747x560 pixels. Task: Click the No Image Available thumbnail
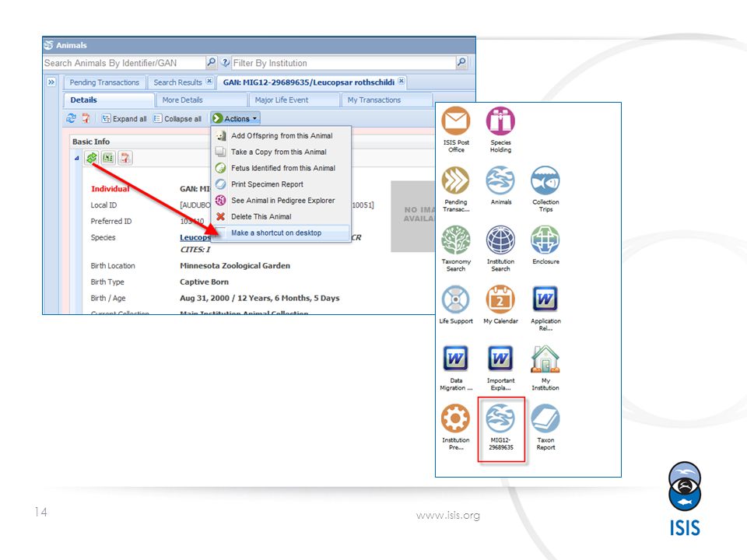point(413,215)
